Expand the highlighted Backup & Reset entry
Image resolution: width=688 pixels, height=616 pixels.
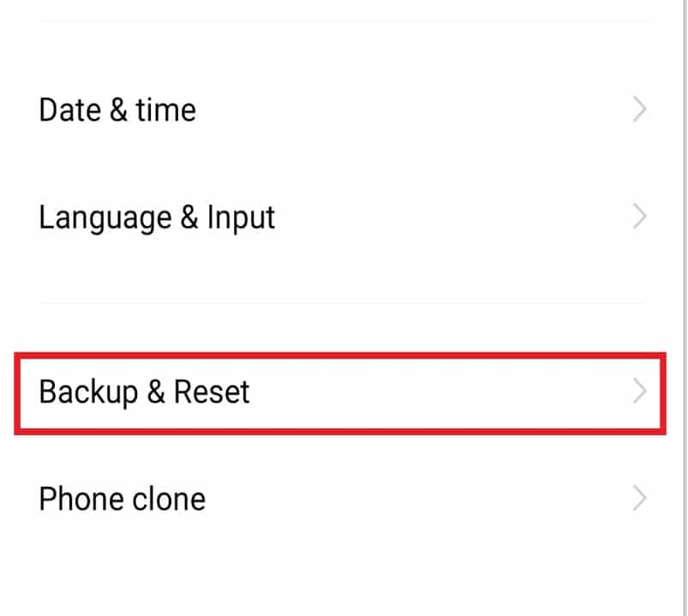[640, 391]
